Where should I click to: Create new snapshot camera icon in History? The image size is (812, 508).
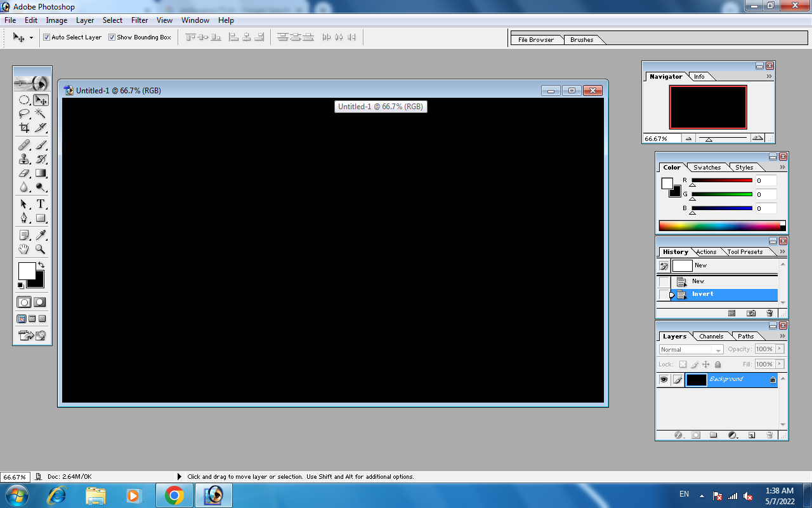pos(751,313)
